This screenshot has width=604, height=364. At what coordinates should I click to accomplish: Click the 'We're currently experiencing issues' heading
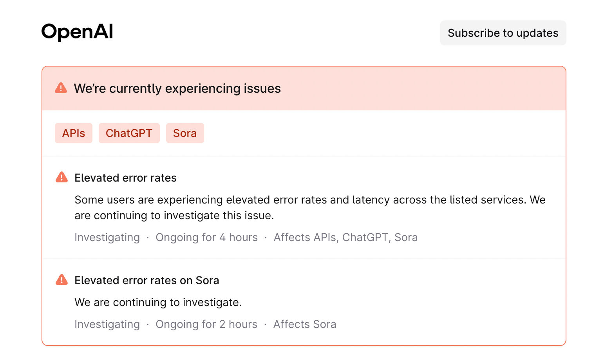pos(177,88)
